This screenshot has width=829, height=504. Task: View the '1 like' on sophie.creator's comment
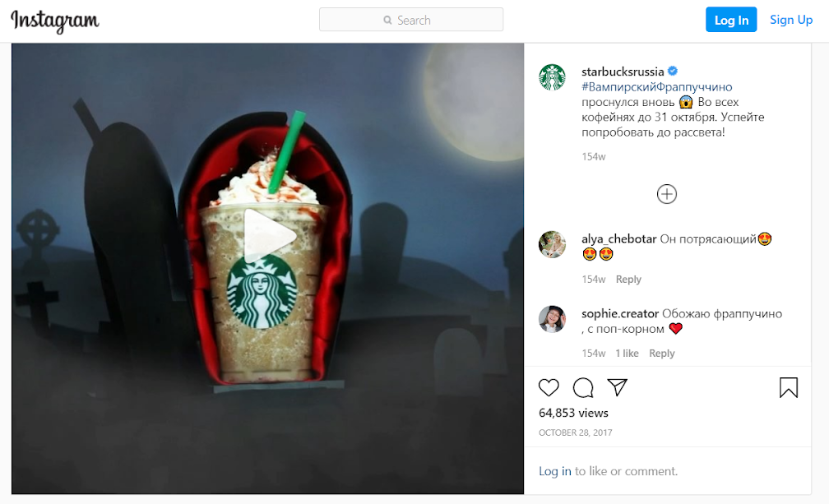pyautogui.click(x=627, y=353)
